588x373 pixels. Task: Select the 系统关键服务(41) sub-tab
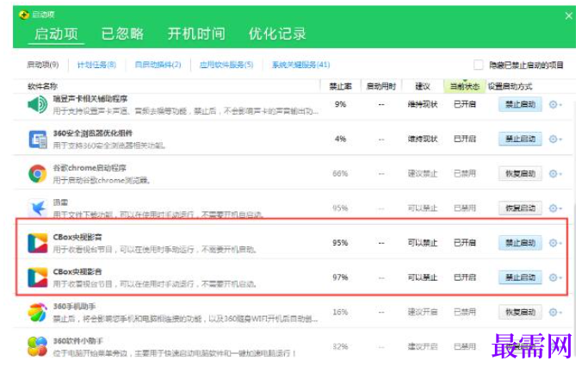coord(300,65)
